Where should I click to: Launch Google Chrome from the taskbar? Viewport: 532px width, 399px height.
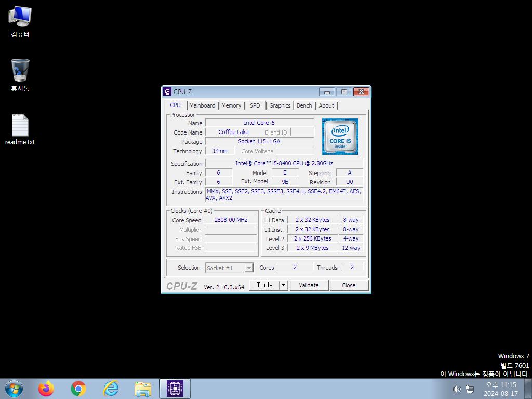click(x=78, y=389)
